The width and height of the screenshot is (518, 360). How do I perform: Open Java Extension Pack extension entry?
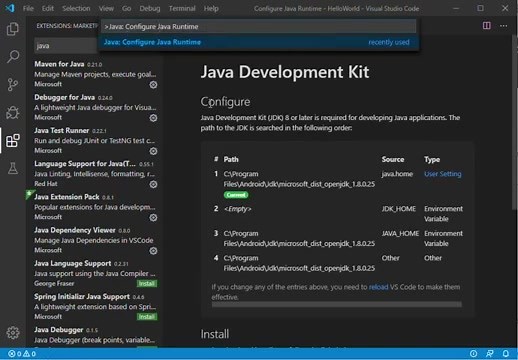click(x=95, y=207)
